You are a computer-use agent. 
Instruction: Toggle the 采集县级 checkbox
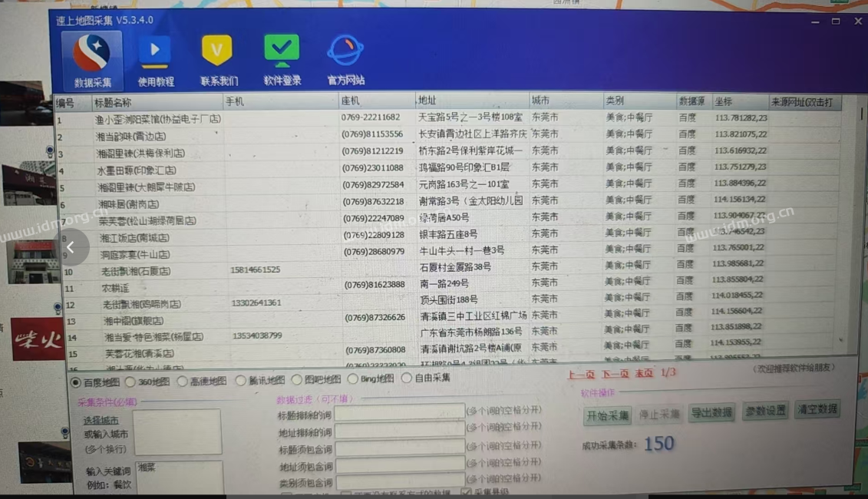pos(466,492)
